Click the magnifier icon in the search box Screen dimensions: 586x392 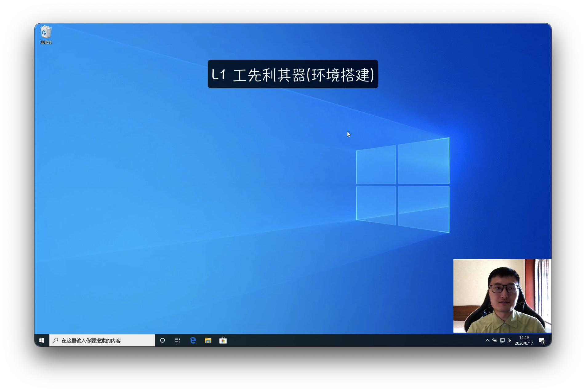click(x=56, y=340)
